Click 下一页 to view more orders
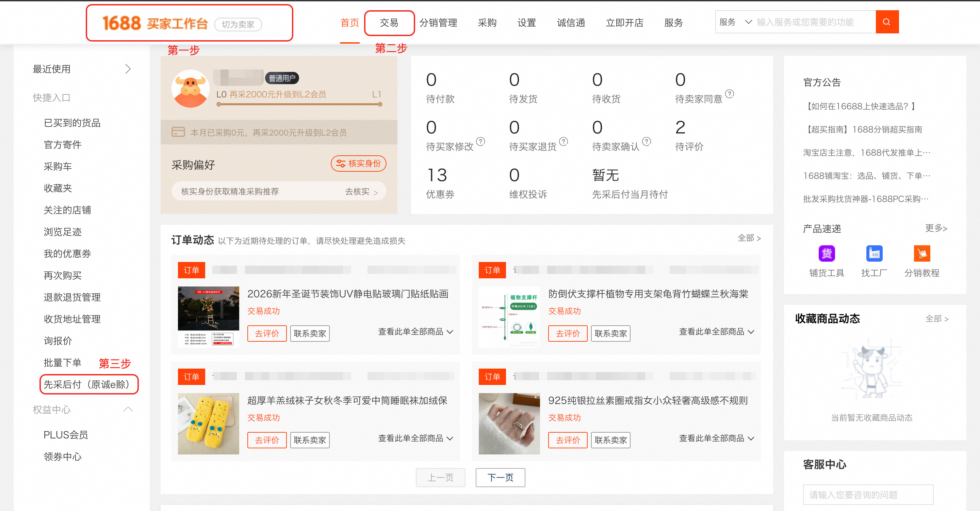The image size is (980, 511). click(x=500, y=477)
